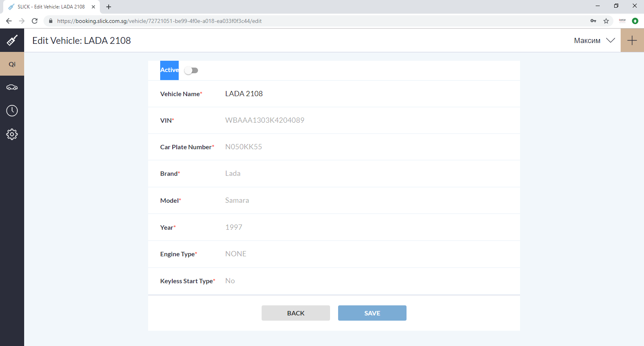Open the Qi sidebar item
The image size is (644, 346).
pos(12,64)
